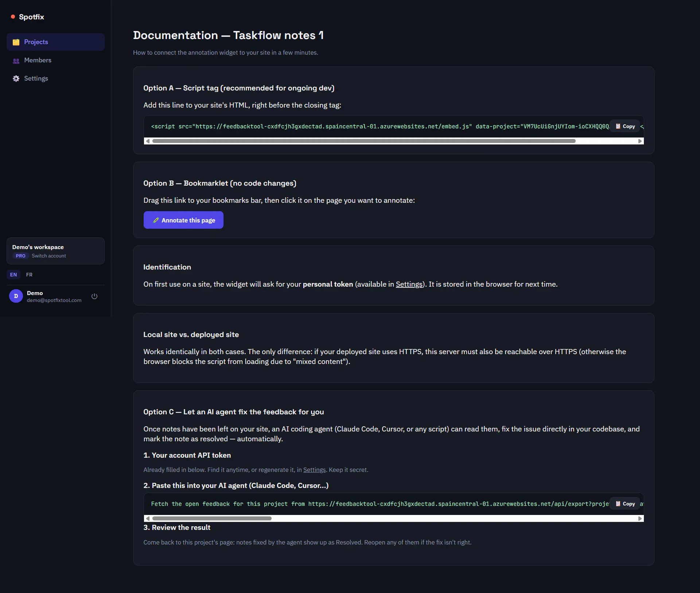Open Settings from the sidebar
700x593 pixels.
point(55,78)
